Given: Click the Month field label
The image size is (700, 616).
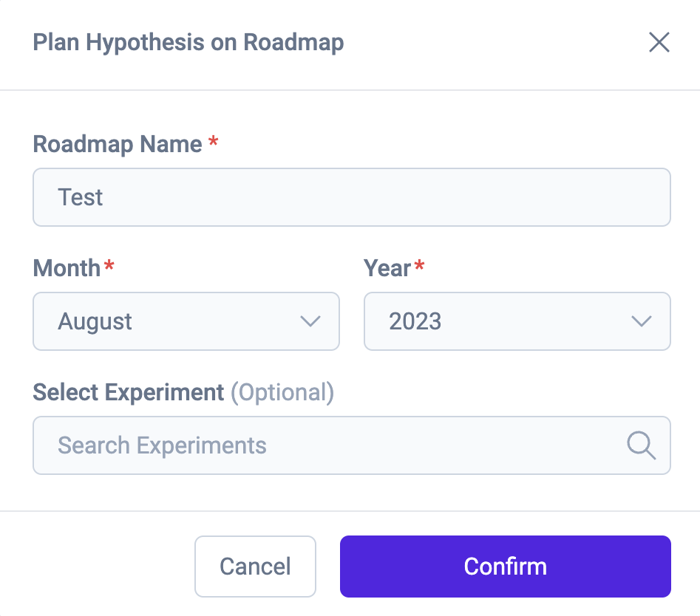Looking at the screenshot, I should (67, 268).
